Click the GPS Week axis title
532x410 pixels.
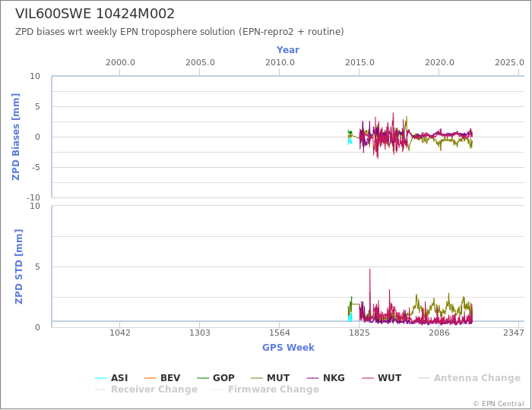point(288,348)
